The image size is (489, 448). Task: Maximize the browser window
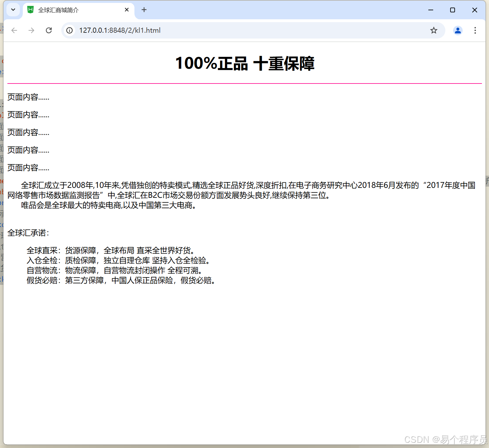[x=452, y=10]
